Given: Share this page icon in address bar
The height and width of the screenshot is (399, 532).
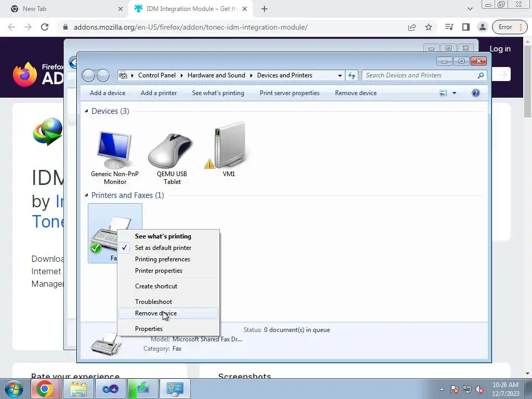Looking at the screenshot, I should 412,27.
